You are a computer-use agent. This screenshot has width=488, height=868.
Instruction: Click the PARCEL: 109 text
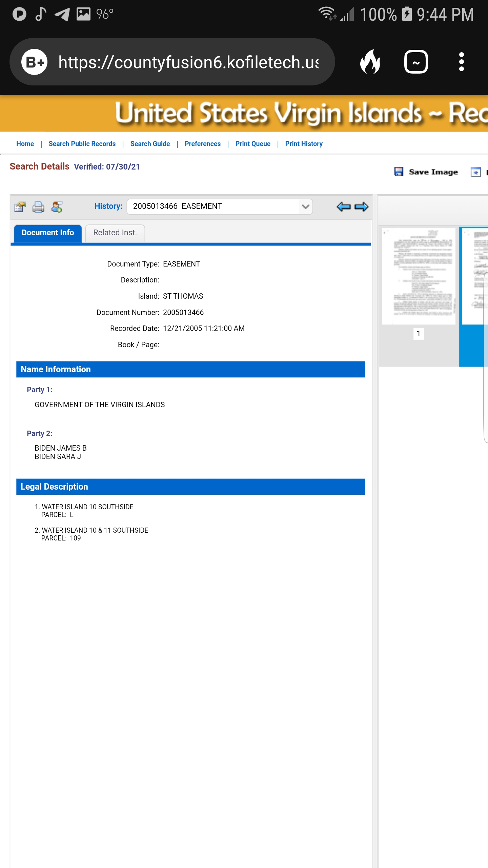[x=61, y=538]
